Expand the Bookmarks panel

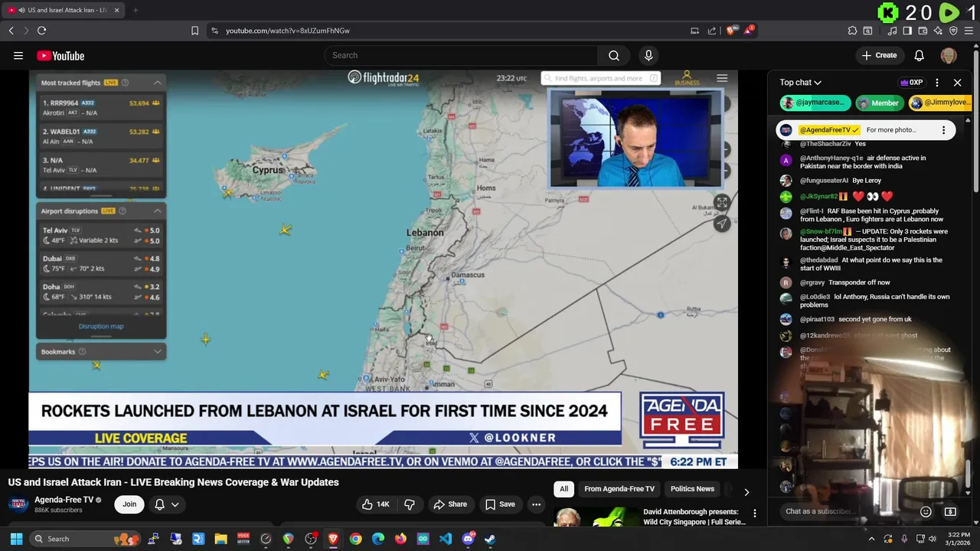[157, 351]
